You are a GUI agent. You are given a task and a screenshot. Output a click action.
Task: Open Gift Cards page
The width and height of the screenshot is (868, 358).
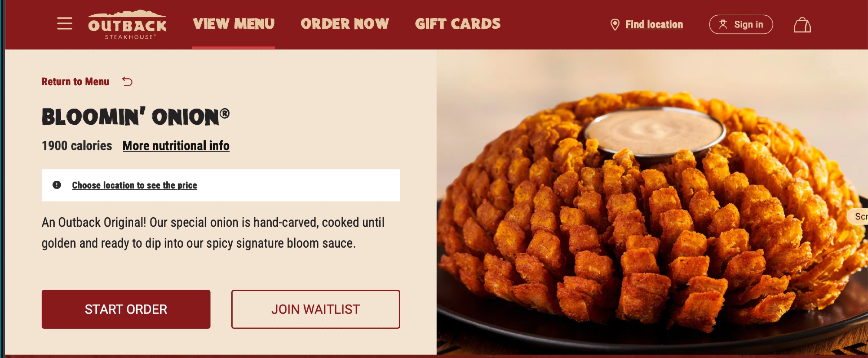click(457, 24)
